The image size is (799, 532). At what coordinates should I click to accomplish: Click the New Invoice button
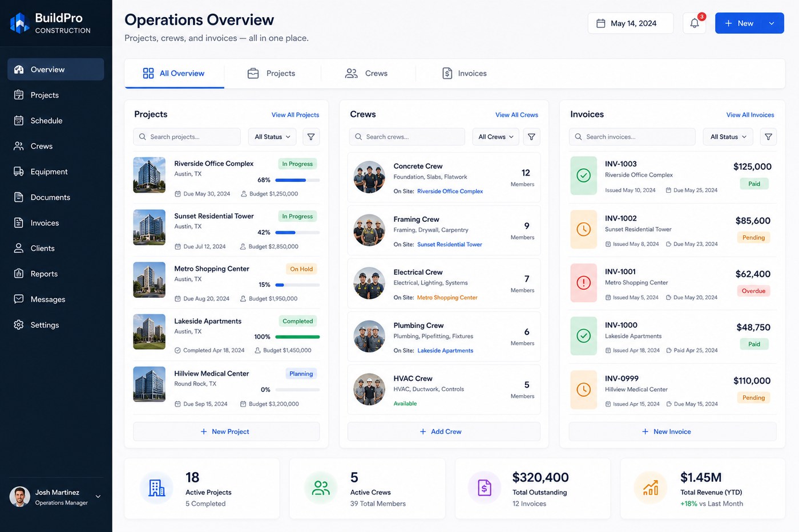point(672,432)
